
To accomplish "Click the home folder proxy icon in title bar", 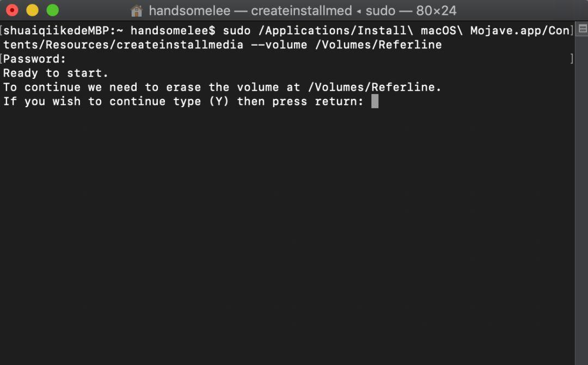I will tap(137, 10).
